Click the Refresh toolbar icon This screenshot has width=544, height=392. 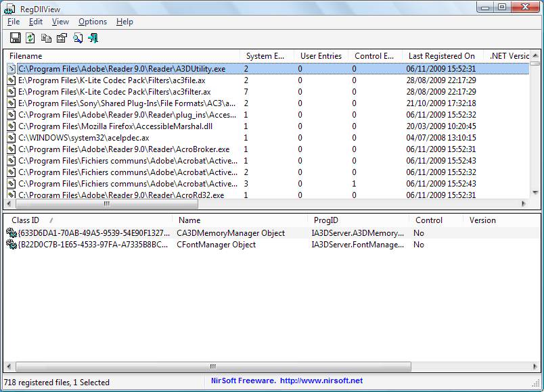point(30,39)
